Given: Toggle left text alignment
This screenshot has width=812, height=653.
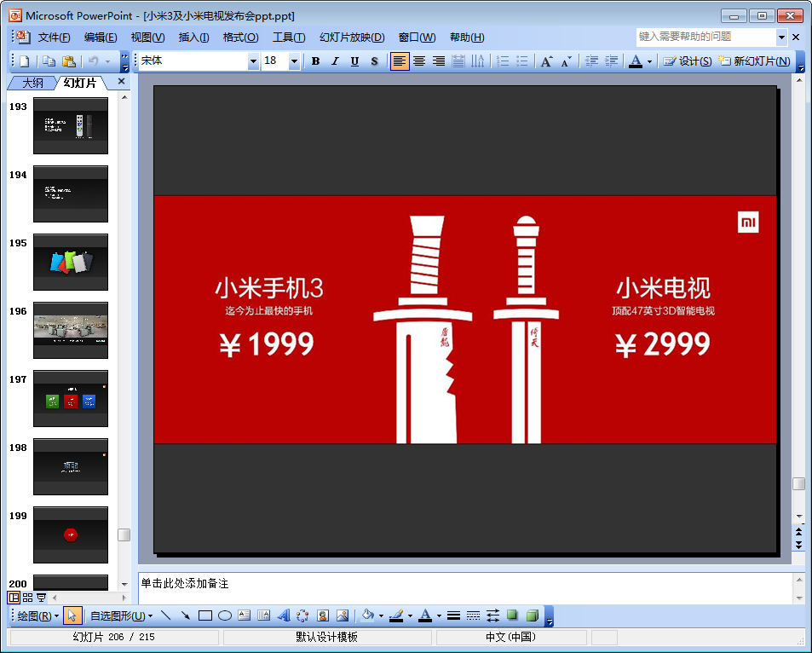Looking at the screenshot, I should tap(400, 61).
